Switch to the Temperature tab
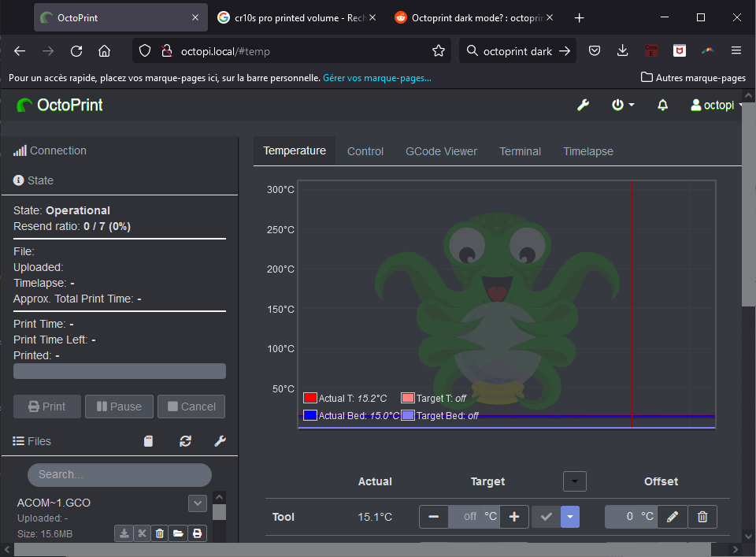This screenshot has width=756, height=557. 295,151
